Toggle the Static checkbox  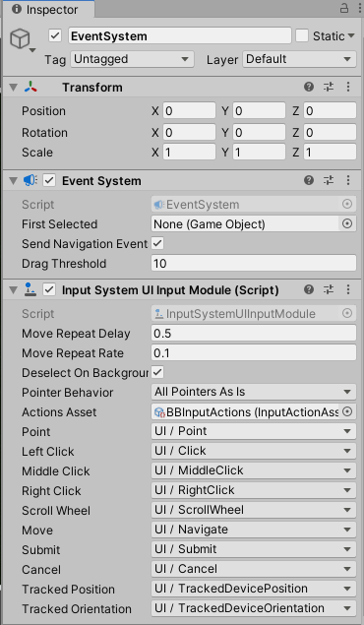(302, 35)
